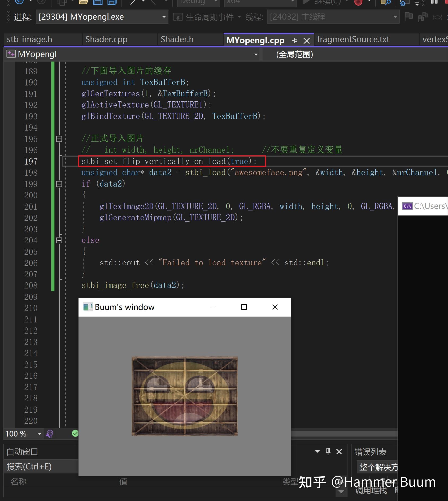Click the code health green checkmark indicator
This screenshot has height=501, width=448.
75,434
